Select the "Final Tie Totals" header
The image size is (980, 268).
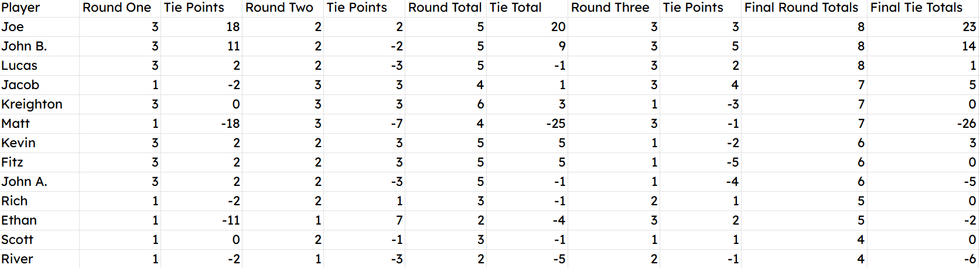tap(916, 8)
